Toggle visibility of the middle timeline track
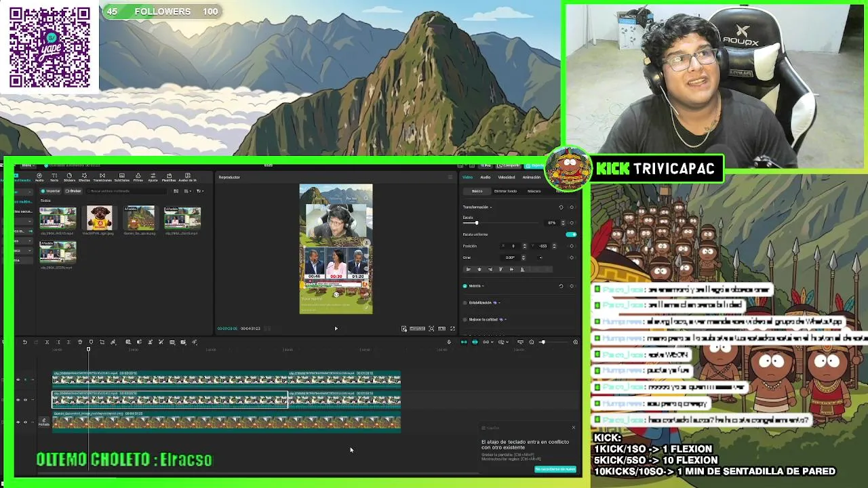 (x=18, y=400)
